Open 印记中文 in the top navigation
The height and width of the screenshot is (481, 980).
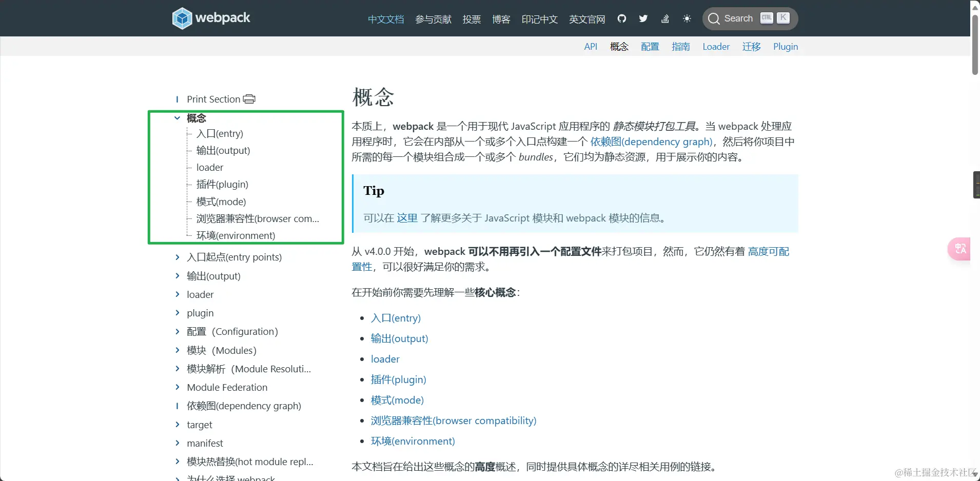pos(540,19)
